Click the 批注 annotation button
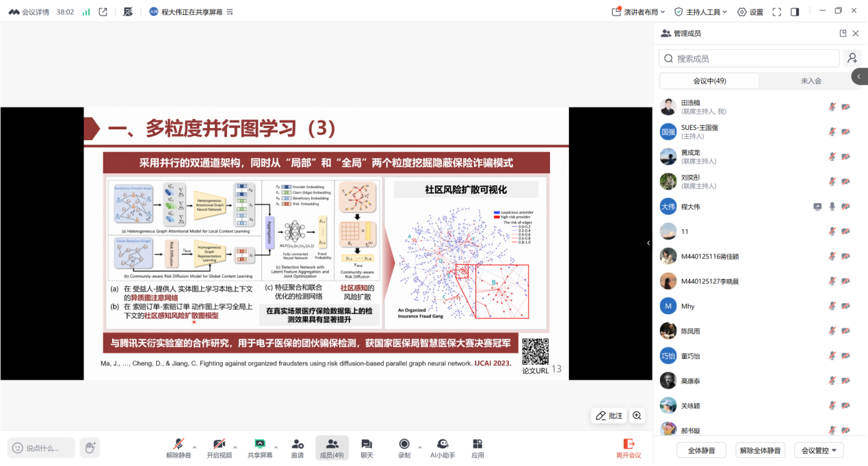The width and height of the screenshot is (868, 466). point(609,415)
